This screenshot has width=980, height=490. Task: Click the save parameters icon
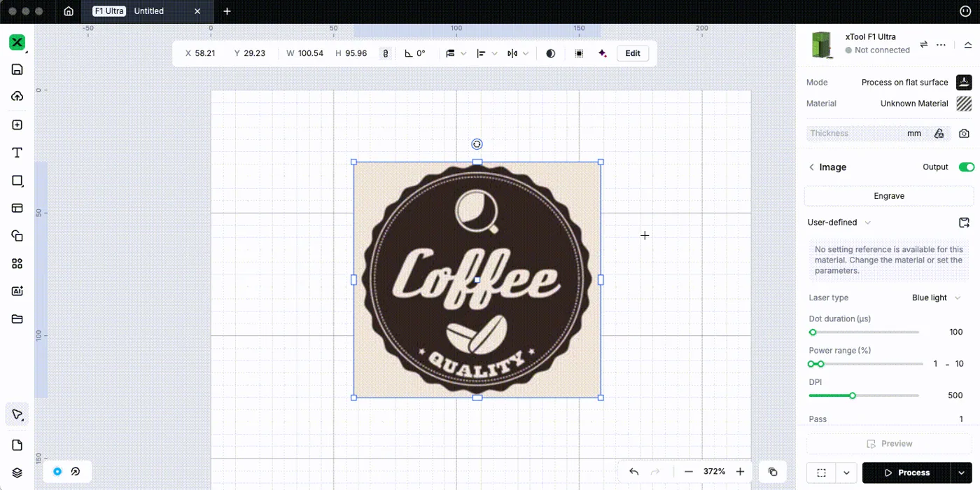(964, 223)
